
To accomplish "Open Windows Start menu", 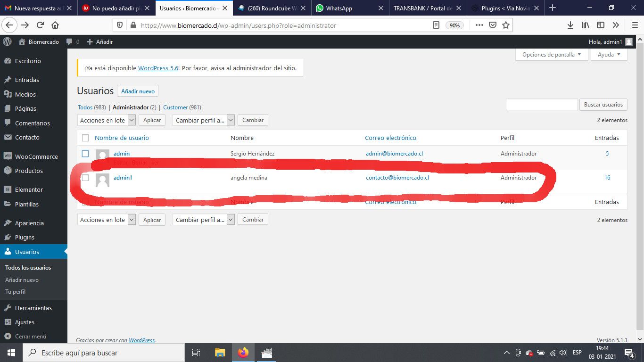I will click(11, 353).
